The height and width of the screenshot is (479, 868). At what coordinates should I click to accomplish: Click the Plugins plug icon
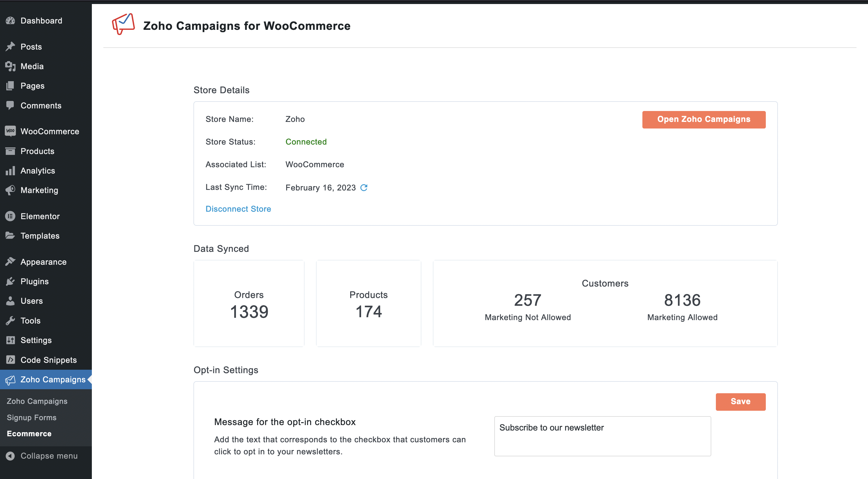pyautogui.click(x=10, y=281)
